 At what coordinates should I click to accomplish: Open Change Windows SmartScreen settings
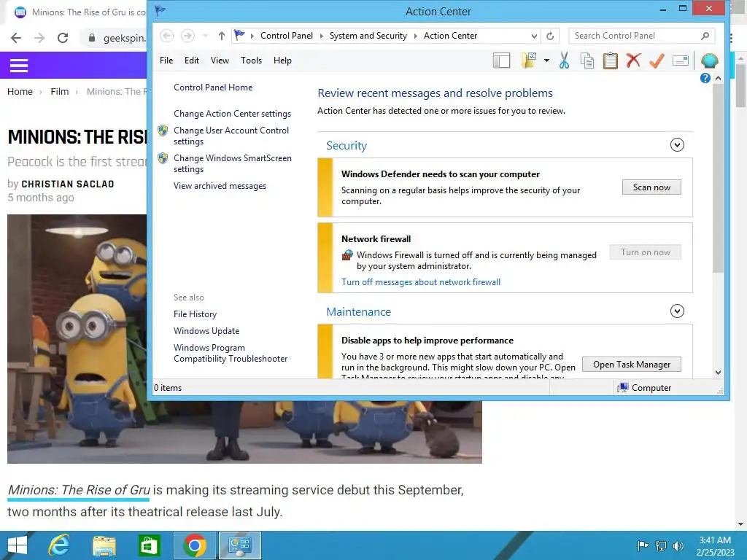233,163
